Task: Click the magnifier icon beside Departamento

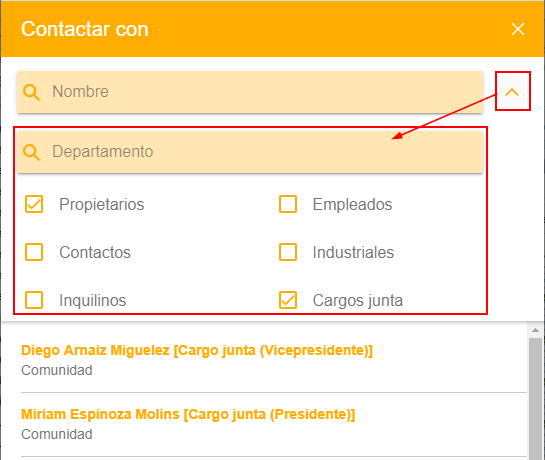Action: pos(31,152)
